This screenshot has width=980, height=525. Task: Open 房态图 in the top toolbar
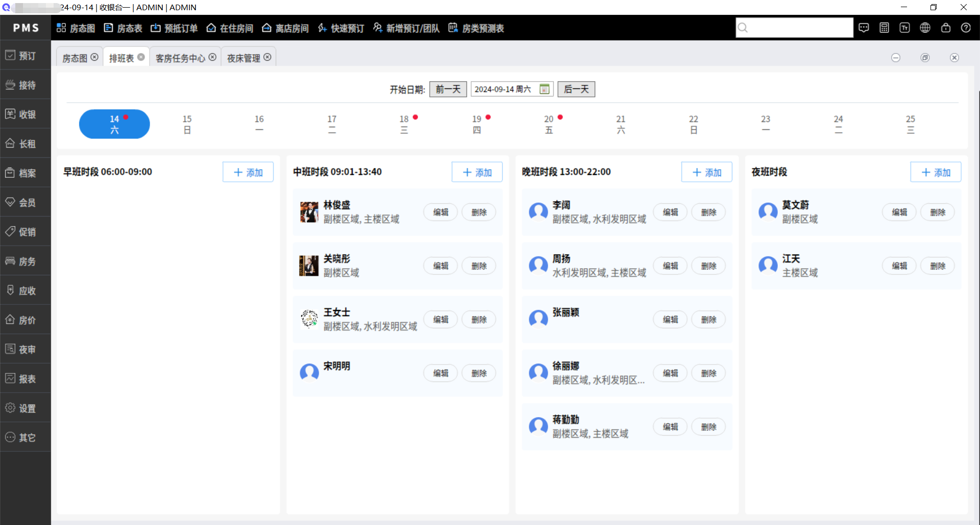click(x=76, y=28)
